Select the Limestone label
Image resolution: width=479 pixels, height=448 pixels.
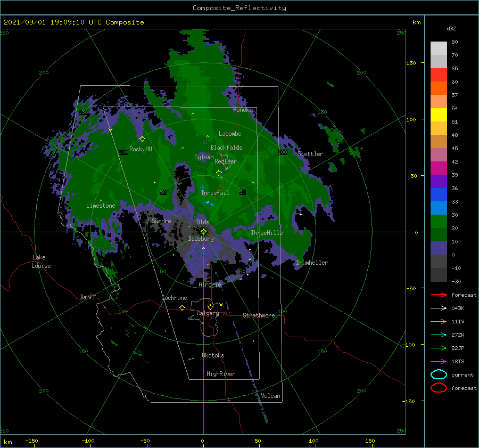(x=101, y=206)
